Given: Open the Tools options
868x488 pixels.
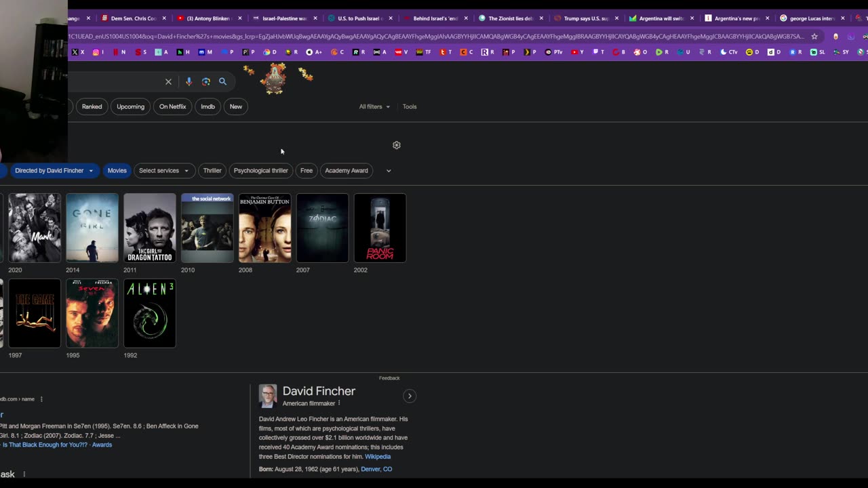Looking at the screenshot, I should (410, 106).
